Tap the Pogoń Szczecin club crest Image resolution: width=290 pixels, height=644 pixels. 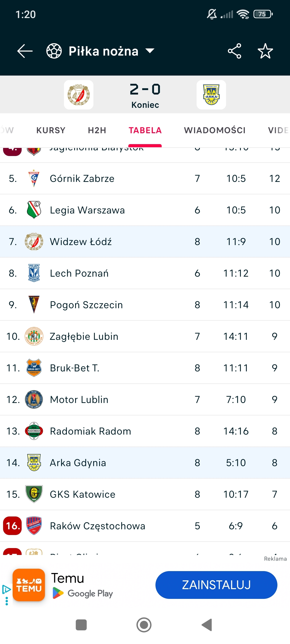(x=34, y=305)
